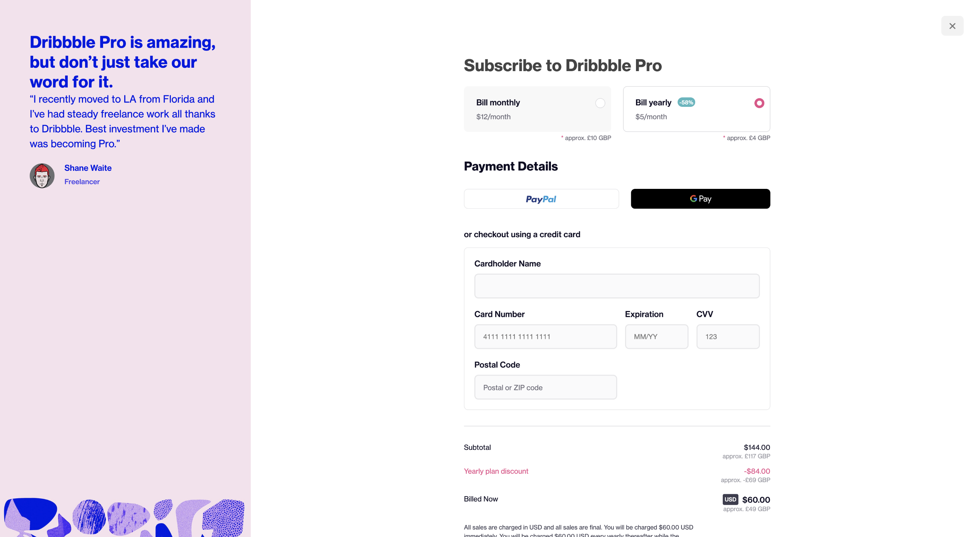Image resolution: width=980 pixels, height=537 pixels.
Task: Choose the Google Pay button
Action: pyautogui.click(x=700, y=199)
